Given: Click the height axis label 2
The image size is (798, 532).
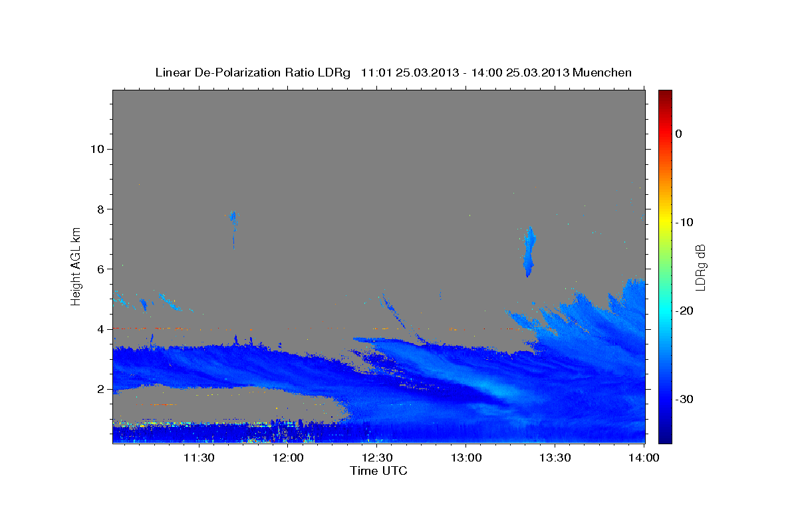Looking at the screenshot, I should click(100, 389).
